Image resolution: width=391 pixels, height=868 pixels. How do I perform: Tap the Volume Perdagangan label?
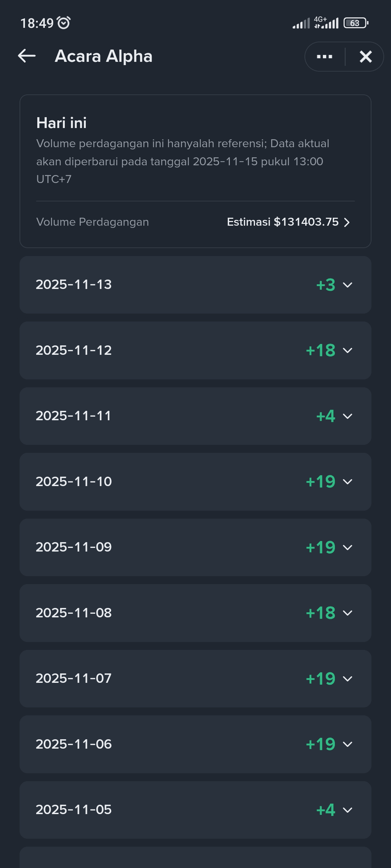93,222
